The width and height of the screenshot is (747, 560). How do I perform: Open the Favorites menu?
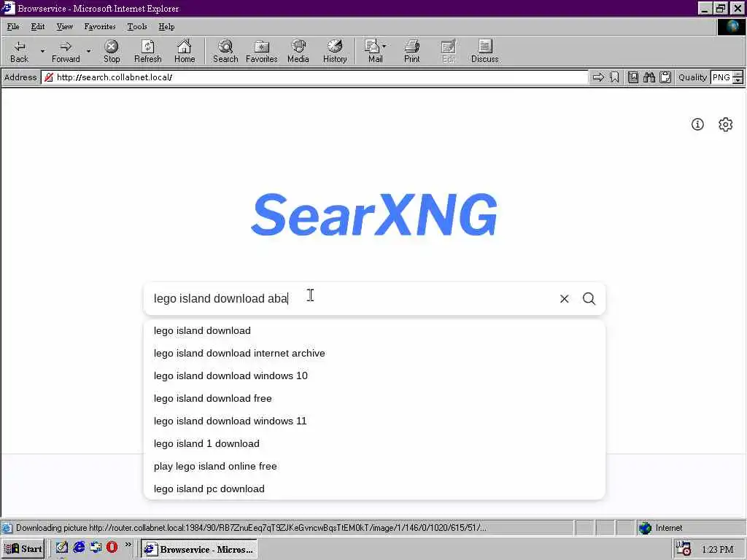pyautogui.click(x=99, y=27)
